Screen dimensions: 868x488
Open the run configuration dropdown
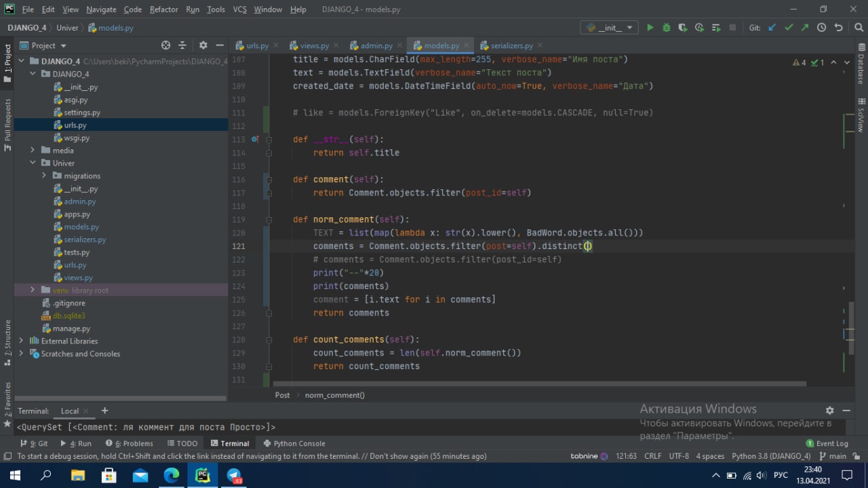(x=610, y=28)
